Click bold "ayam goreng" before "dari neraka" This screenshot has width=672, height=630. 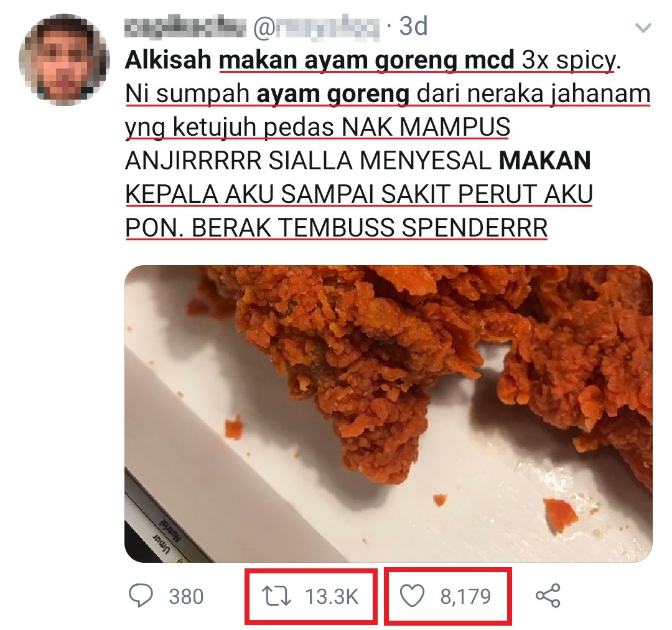point(333,95)
